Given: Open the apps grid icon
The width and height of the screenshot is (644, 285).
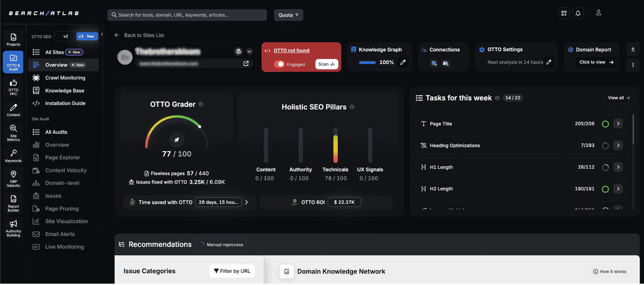Looking at the screenshot, I should point(564,13).
